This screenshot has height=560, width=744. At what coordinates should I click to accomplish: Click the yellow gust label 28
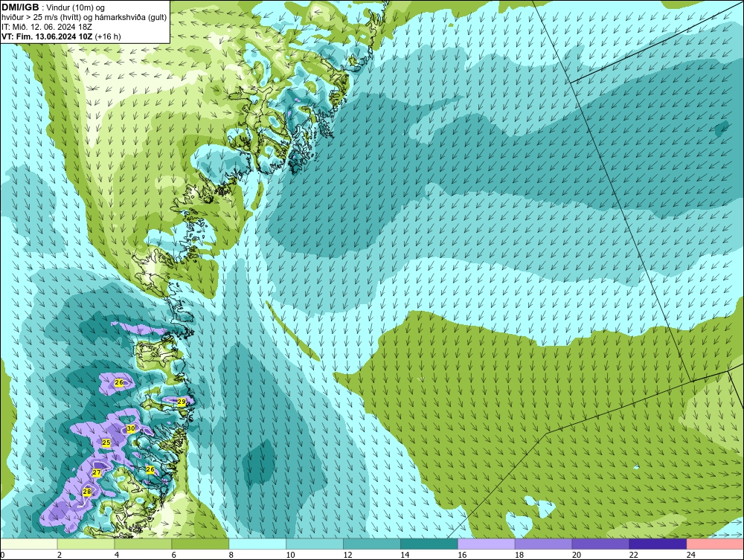87,492
